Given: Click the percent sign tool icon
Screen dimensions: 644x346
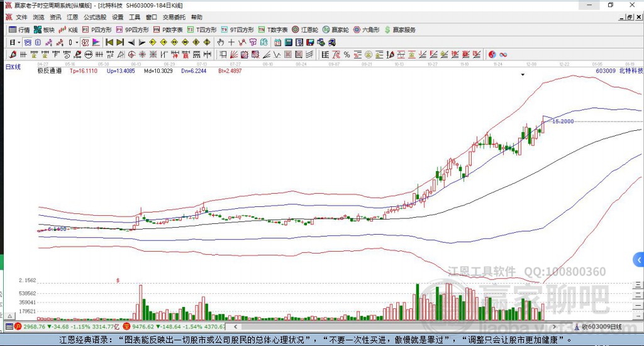Looking at the screenshot, I should [347, 55].
